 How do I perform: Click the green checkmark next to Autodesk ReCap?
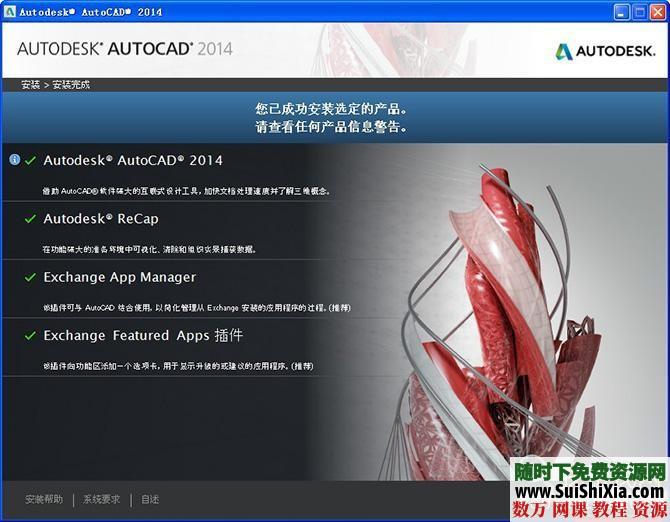tap(30, 219)
